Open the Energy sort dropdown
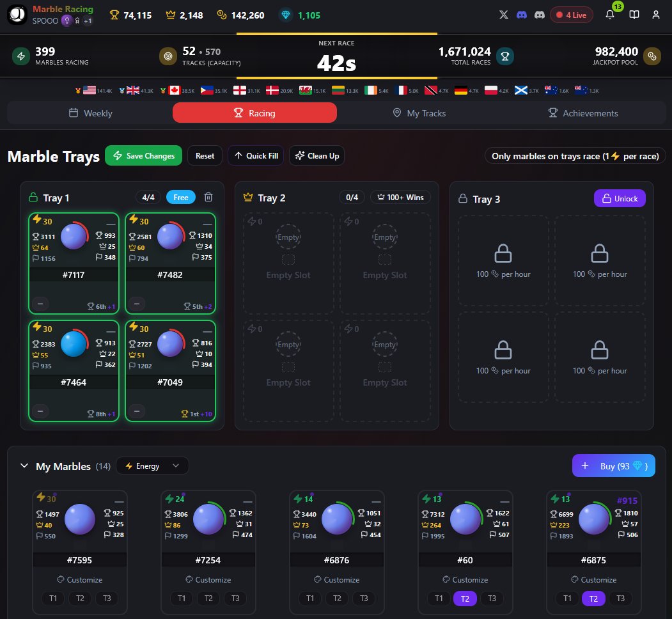The image size is (672, 619). tap(153, 466)
